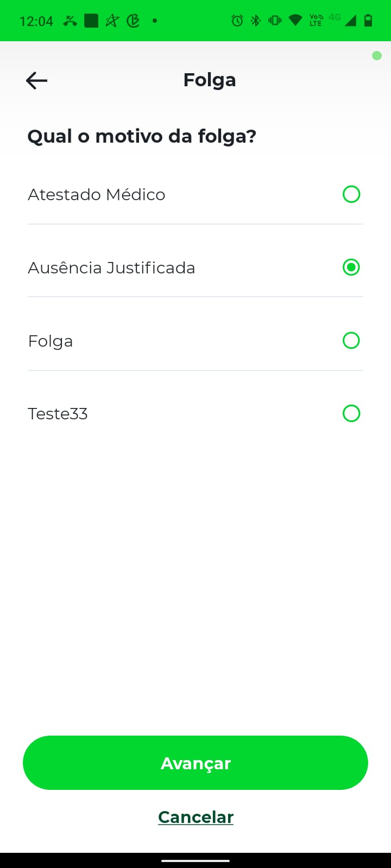
Task: Tap the Ausência Justificada option label
Action: pos(111,268)
